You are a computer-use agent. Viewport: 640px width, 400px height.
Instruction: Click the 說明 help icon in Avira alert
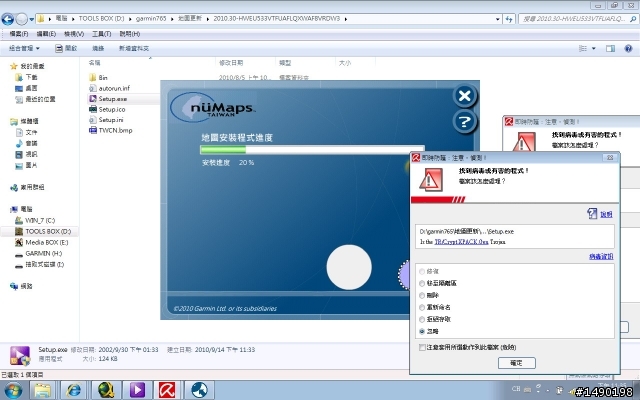point(592,213)
